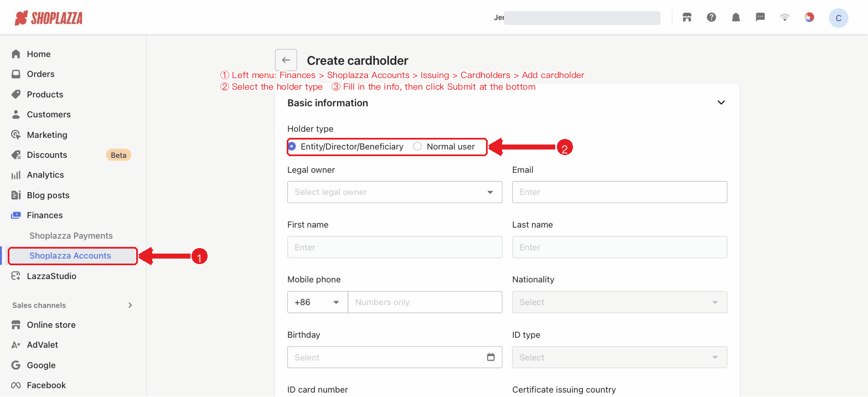Screen dimensions: 868x397
Task: Open the ID type dropdown
Action: (x=619, y=357)
